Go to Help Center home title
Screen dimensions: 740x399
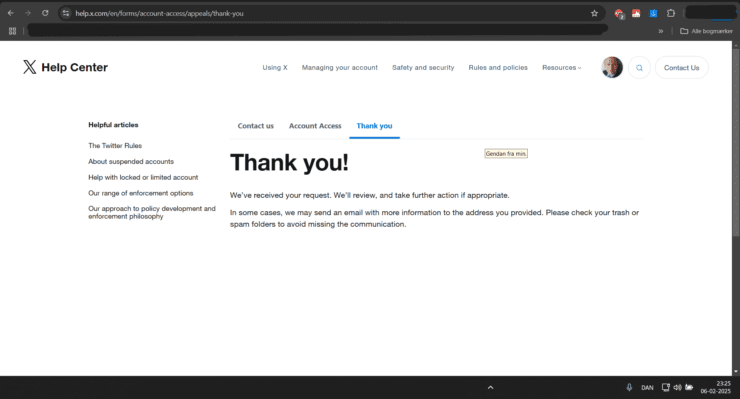point(75,68)
